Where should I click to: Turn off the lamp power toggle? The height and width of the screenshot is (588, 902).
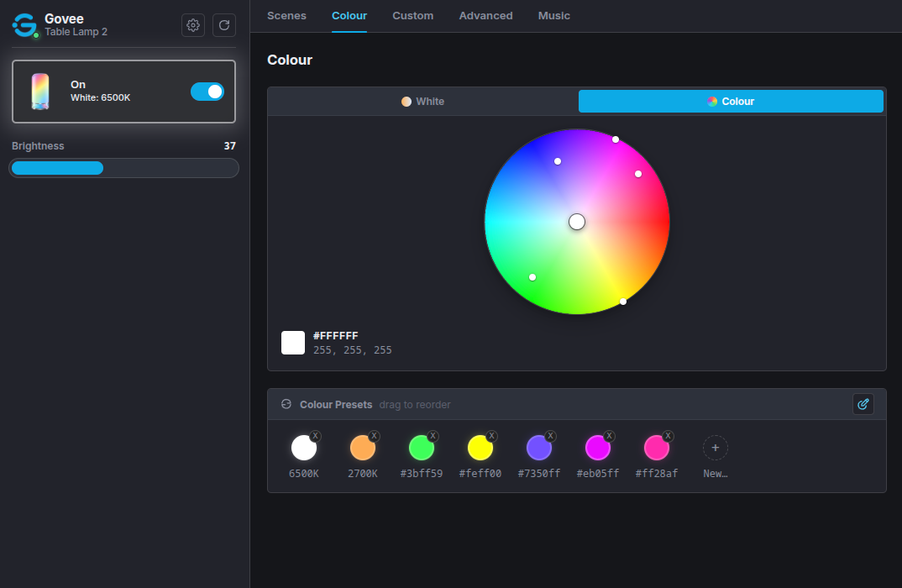207,92
